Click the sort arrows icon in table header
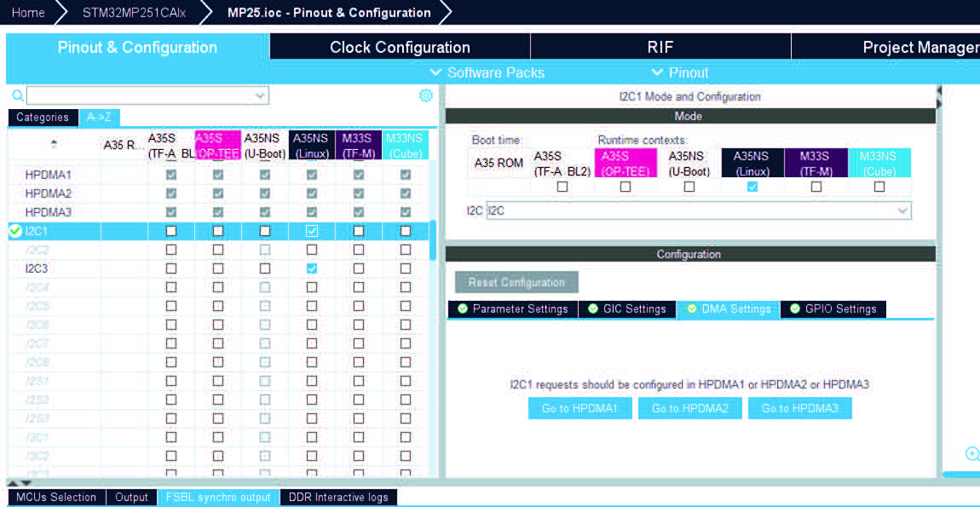Image resolution: width=980 pixels, height=507 pixels. coord(55,144)
